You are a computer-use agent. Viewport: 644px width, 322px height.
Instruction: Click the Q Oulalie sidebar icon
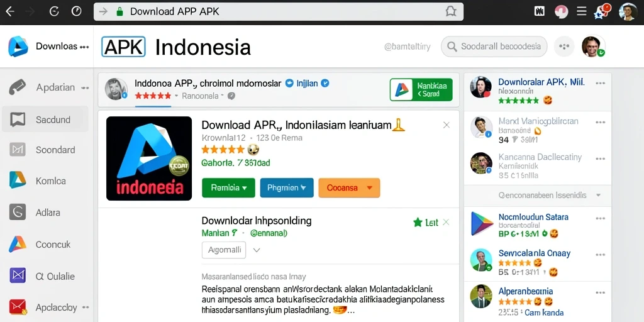click(18, 275)
